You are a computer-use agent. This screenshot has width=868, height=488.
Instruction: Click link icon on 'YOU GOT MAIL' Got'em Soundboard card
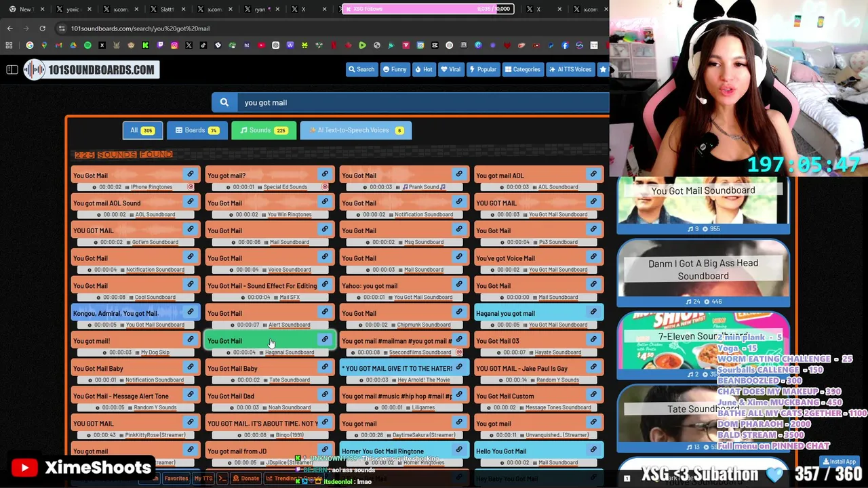click(191, 230)
